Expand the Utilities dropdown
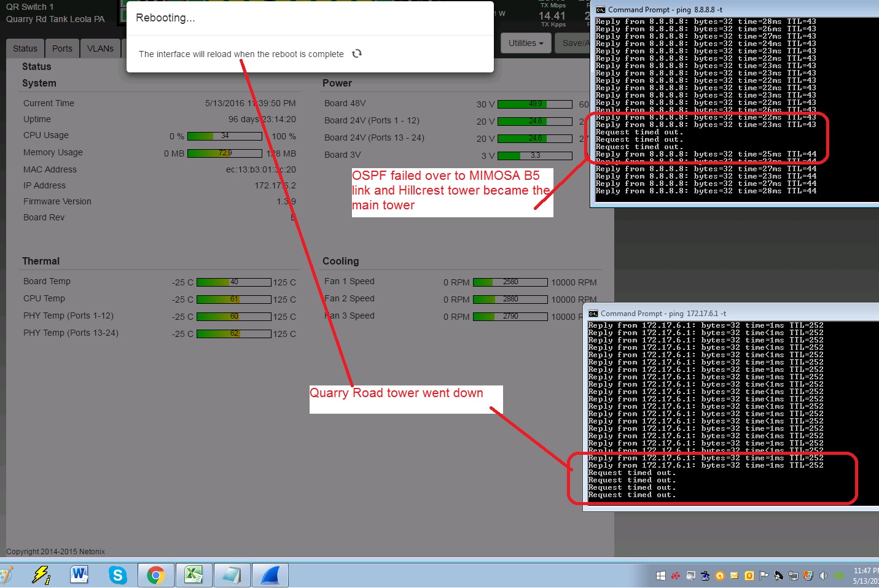 (x=526, y=43)
